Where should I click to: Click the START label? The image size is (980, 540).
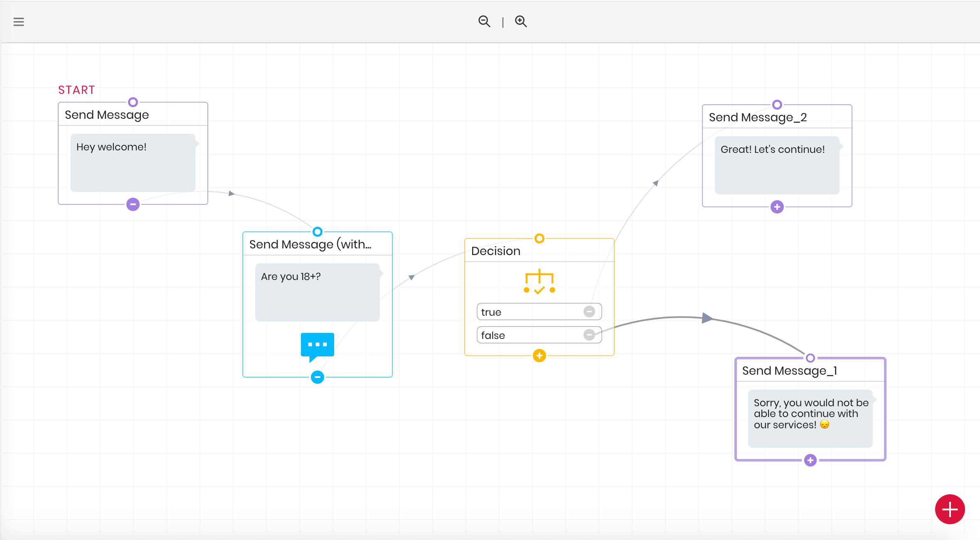point(76,90)
